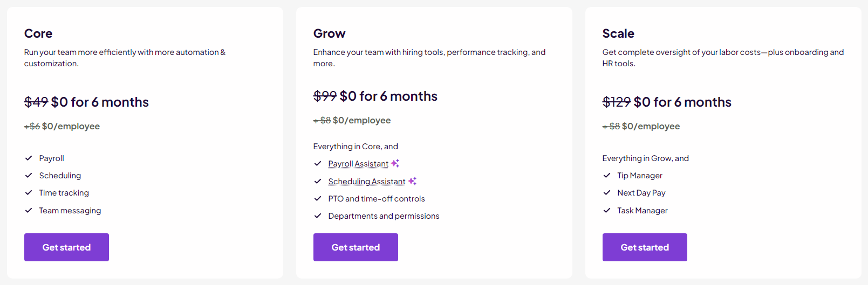
Task: Click the checkmark beside Team messaging
Action: point(29,211)
